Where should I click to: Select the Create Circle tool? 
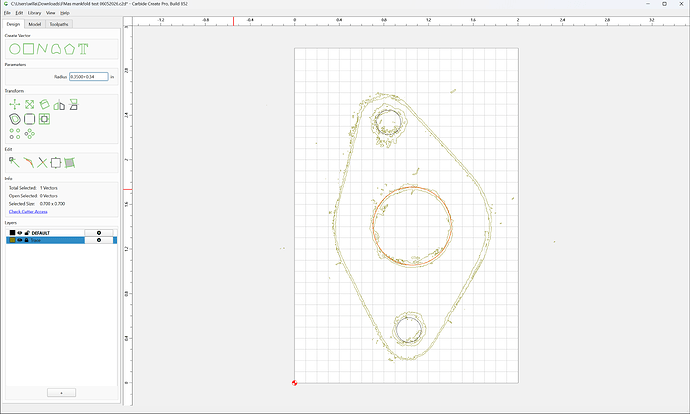coord(15,49)
